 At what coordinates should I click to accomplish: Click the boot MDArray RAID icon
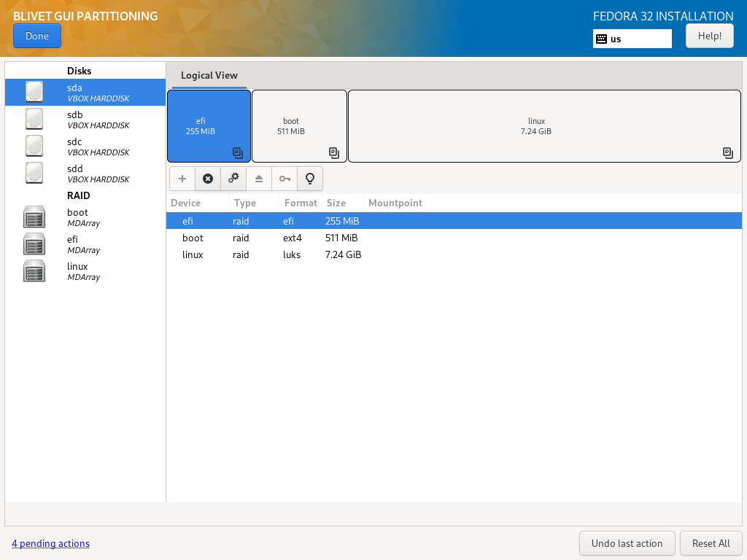tap(34, 217)
